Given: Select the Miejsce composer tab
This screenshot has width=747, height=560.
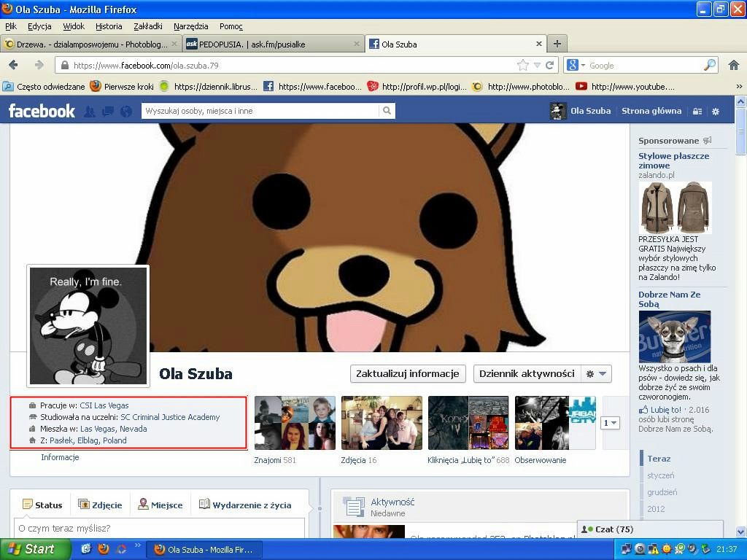Looking at the screenshot, I should [x=160, y=505].
